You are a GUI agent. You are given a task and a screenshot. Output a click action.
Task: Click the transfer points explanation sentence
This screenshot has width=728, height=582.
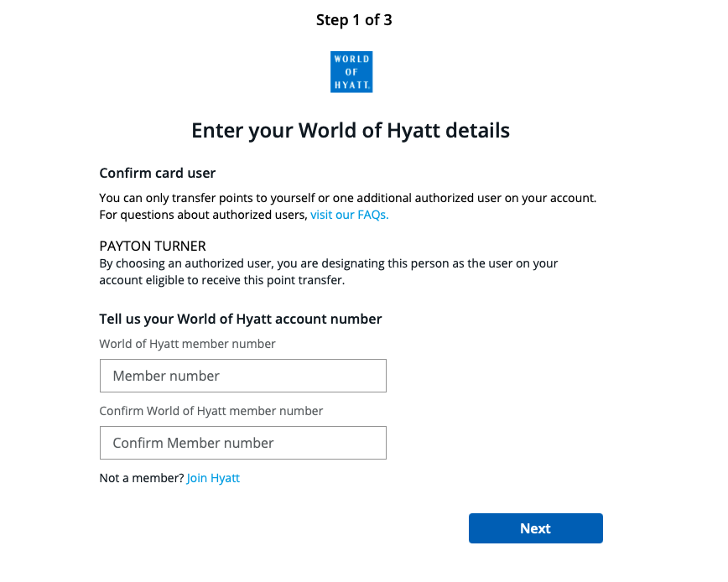pyautogui.click(x=350, y=198)
